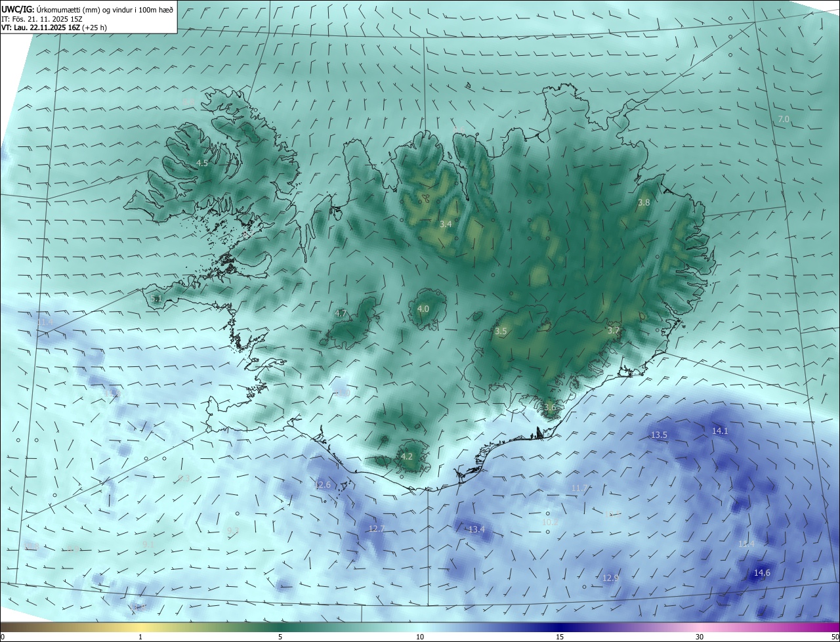
Task: Click the 4.7 precipitation value
Action: pyautogui.click(x=341, y=314)
